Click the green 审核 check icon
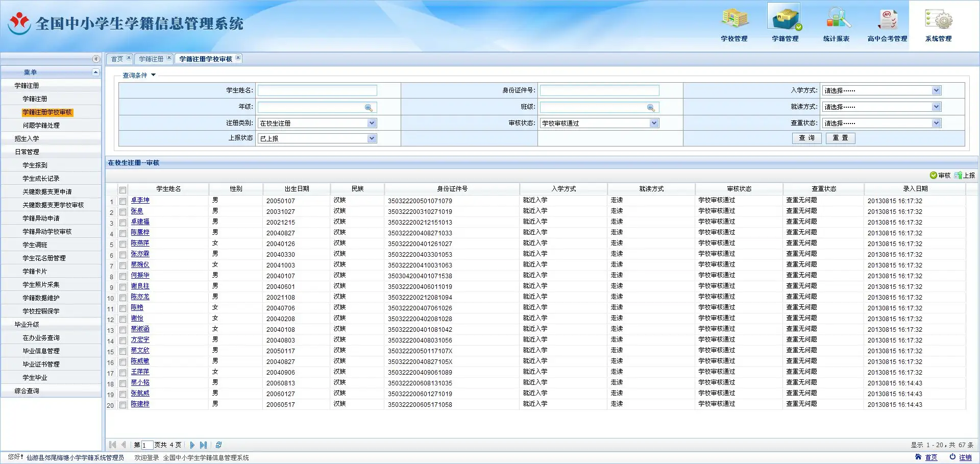 pos(933,175)
